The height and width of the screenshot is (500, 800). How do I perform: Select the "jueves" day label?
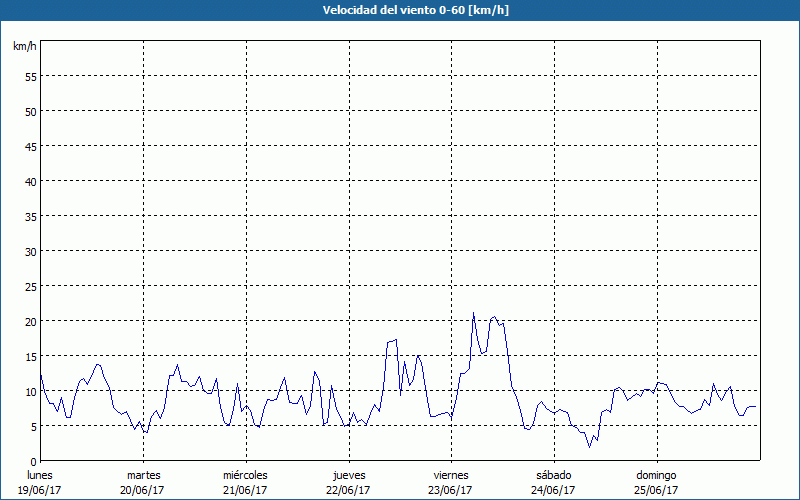(x=348, y=475)
